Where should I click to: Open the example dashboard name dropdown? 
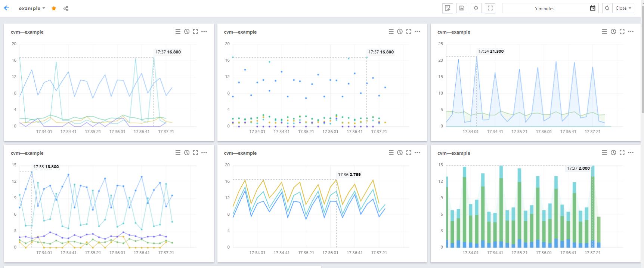[32, 8]
